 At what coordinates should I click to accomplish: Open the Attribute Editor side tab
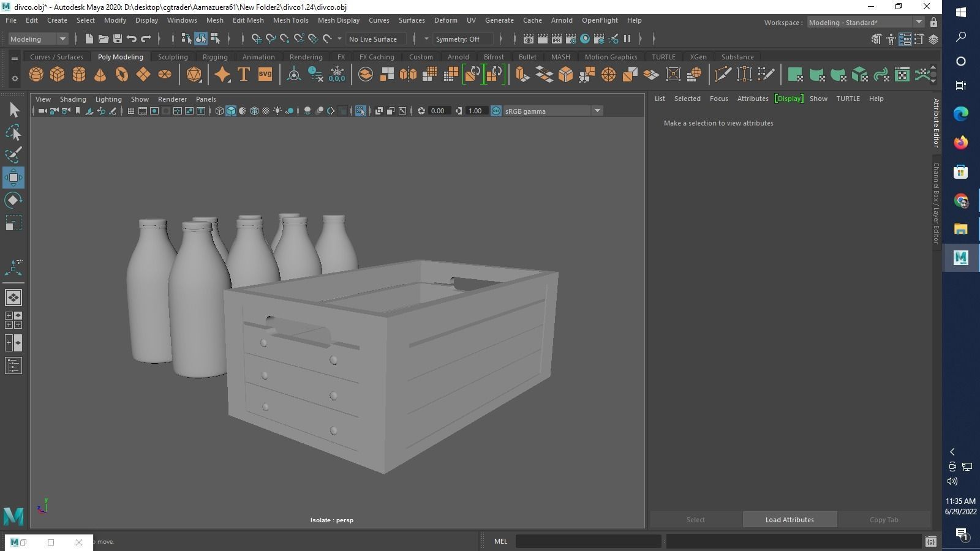[936, 123]
